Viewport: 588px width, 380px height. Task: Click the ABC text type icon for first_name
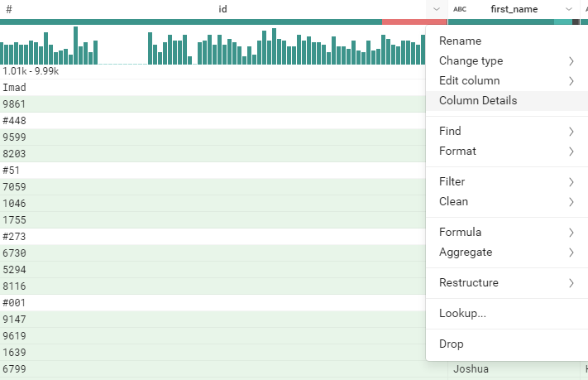[460, 8]
